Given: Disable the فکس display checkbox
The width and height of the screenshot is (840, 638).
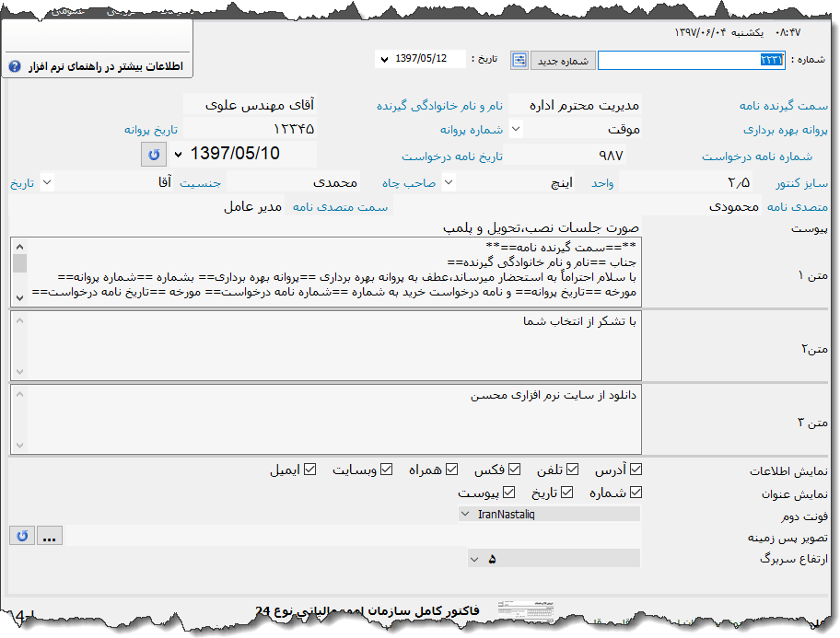Looking at the screenshot, I should 515,469.
